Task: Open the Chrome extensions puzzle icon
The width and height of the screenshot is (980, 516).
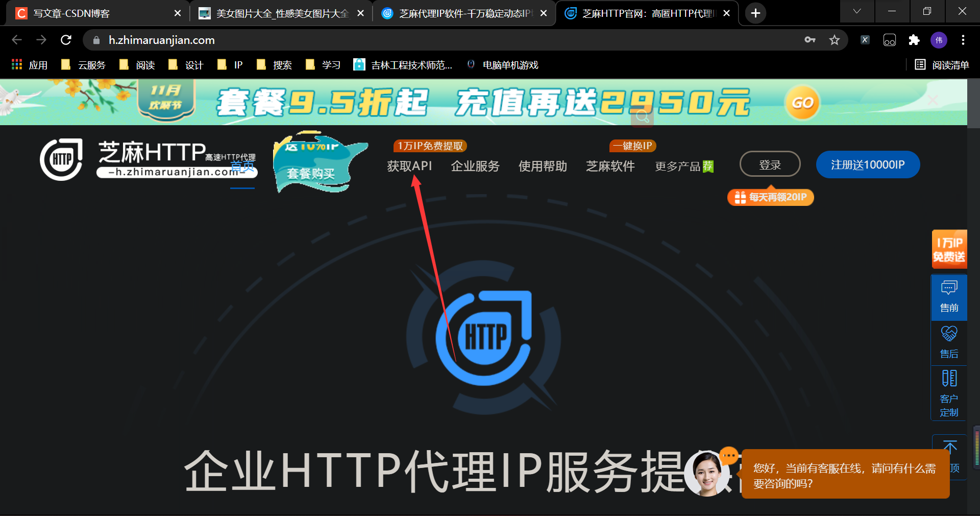Action: (914, 40)
